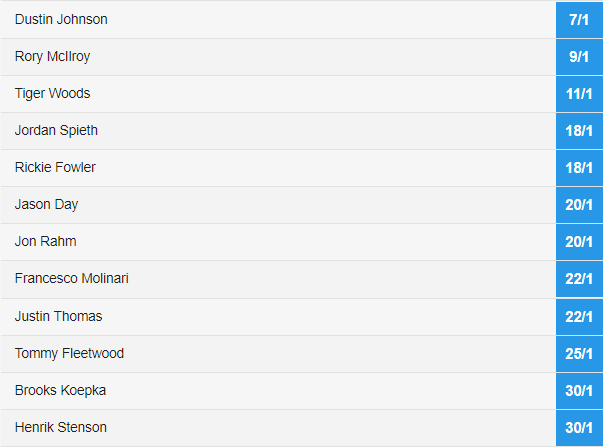
Task: Click the 7/1 odds for Dustin Johnson
Action: click(x=579, y=20)
